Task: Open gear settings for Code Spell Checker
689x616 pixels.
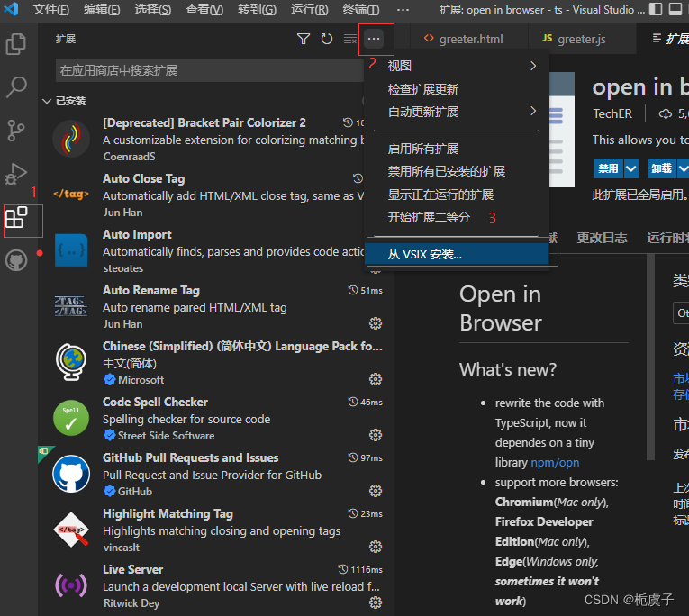Action: (376, 435)
